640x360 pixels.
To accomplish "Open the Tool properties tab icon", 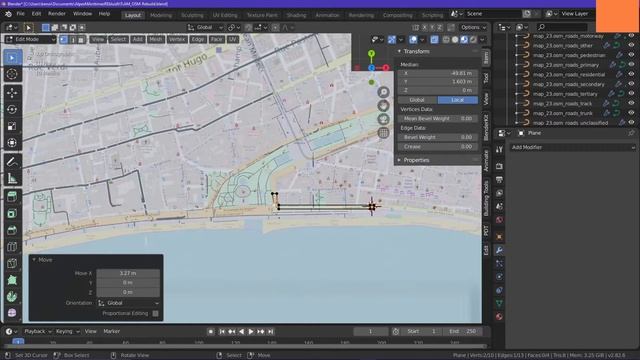I will coord(499,149).
